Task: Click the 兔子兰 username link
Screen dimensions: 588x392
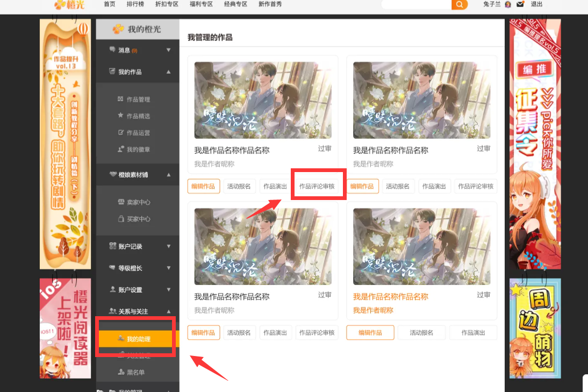Action: pos(492,4)
